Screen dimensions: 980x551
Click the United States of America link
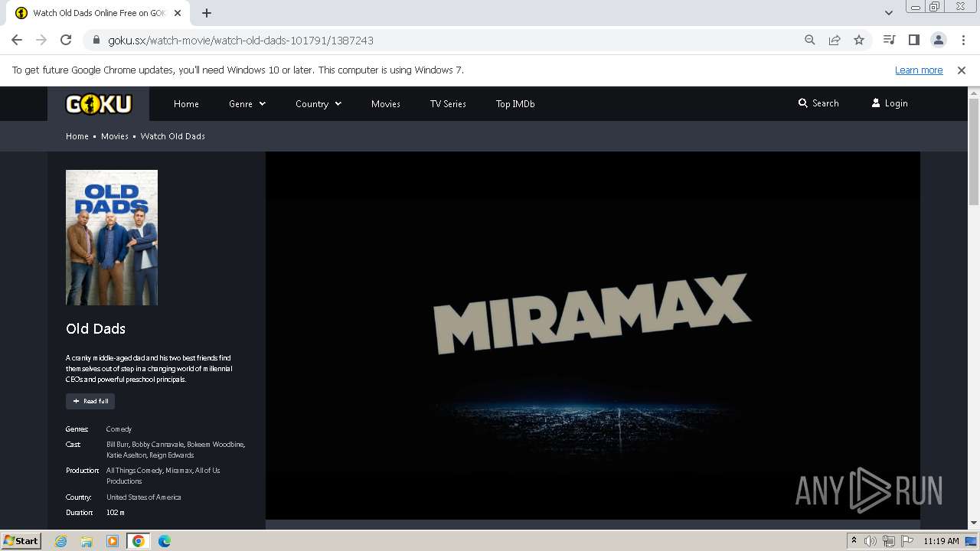(x=144, y=497)
